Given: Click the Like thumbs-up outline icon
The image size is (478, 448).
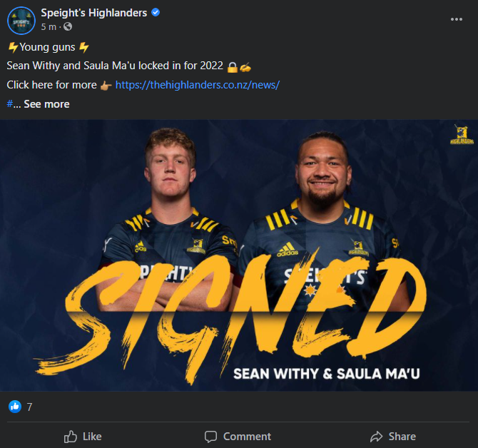Looking at the screenshot, I should click(x=71, y=437).
